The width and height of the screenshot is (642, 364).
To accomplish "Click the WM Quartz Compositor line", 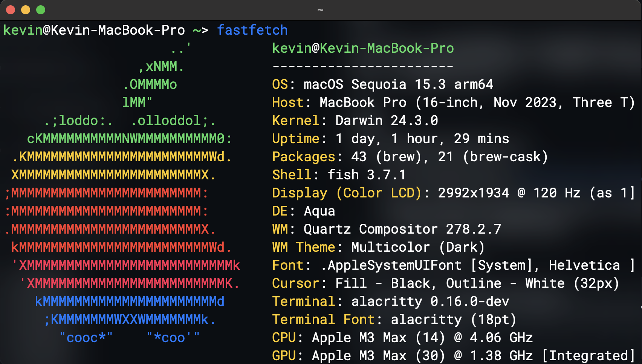I will [x=387, y=229].
